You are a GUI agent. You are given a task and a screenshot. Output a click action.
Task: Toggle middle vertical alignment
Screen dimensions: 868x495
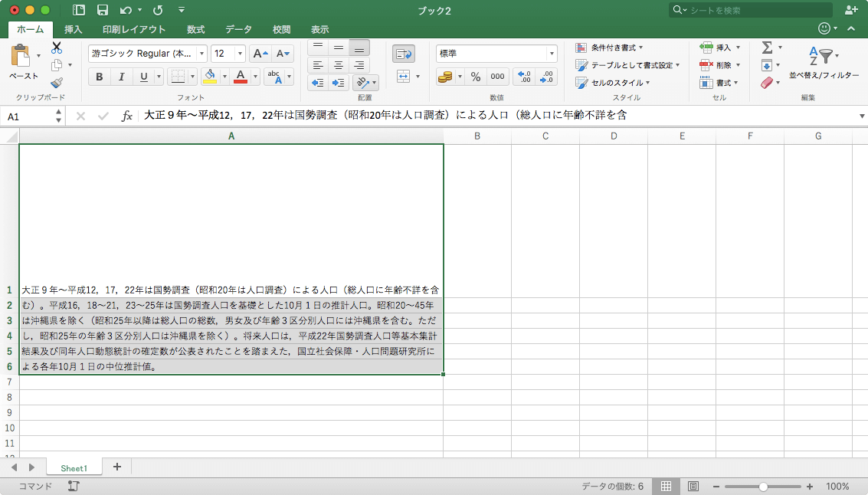(338, 48)
